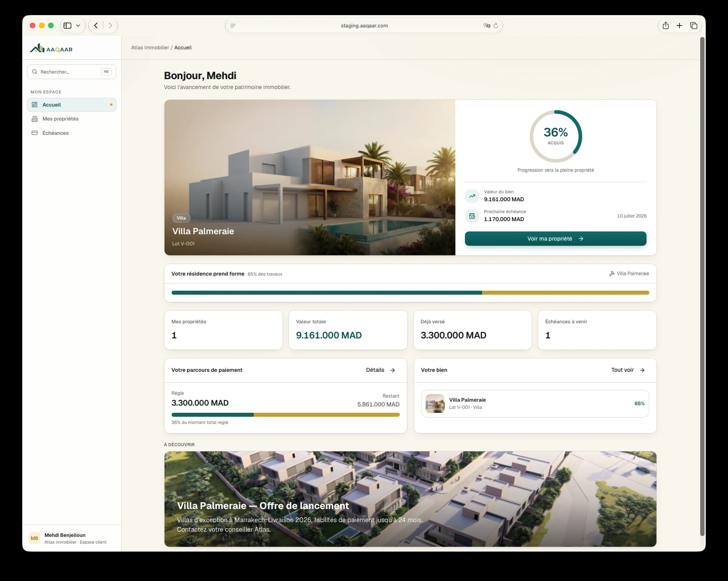728x581 pixels.
Task: Toggle the Safari sidebar icon
Action: coord(68,25)
